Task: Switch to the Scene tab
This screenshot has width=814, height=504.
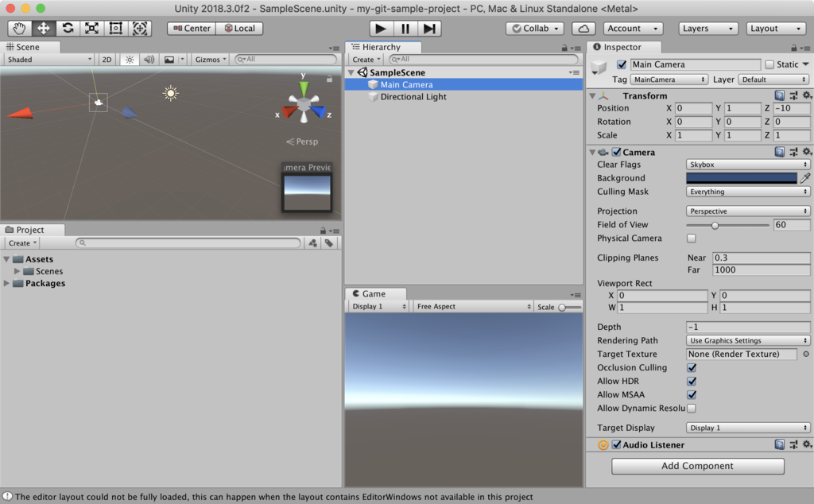Action: [x=29, y=47]
